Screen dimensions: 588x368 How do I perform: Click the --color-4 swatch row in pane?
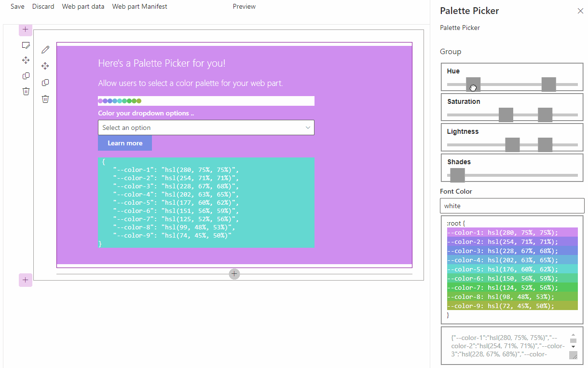coord(512,260)
